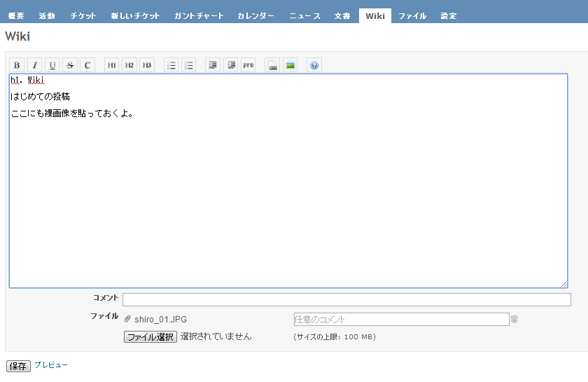Insert preformatted text with pre button

(248, 65)
